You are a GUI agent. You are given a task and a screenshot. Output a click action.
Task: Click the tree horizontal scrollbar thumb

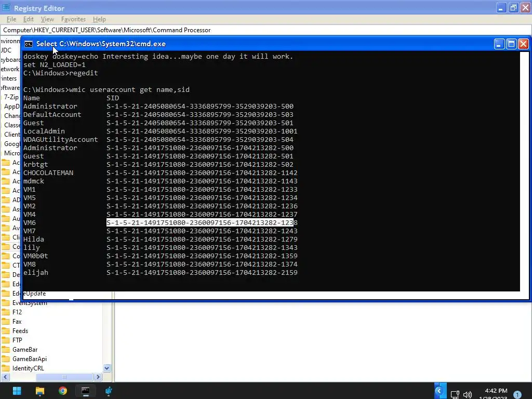point(64,377)
